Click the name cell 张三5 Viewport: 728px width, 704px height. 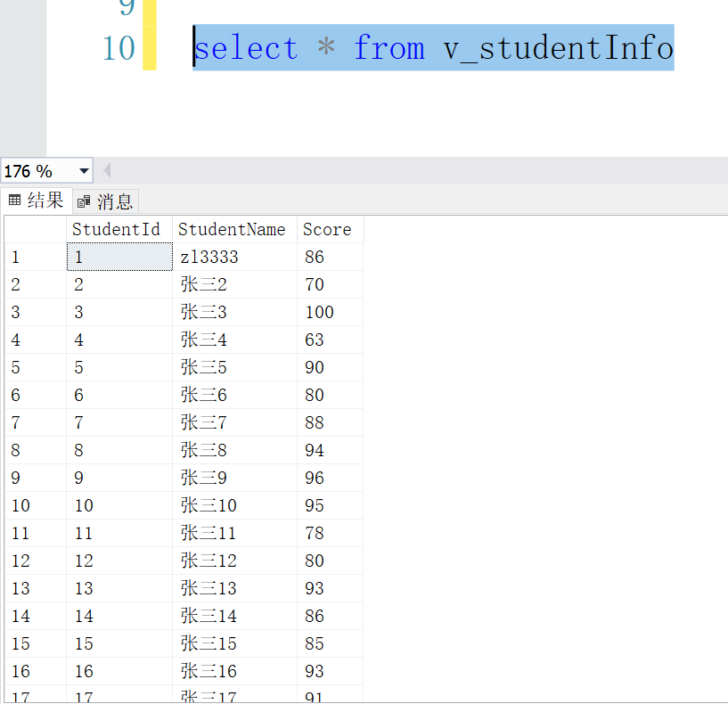point(234,367)
